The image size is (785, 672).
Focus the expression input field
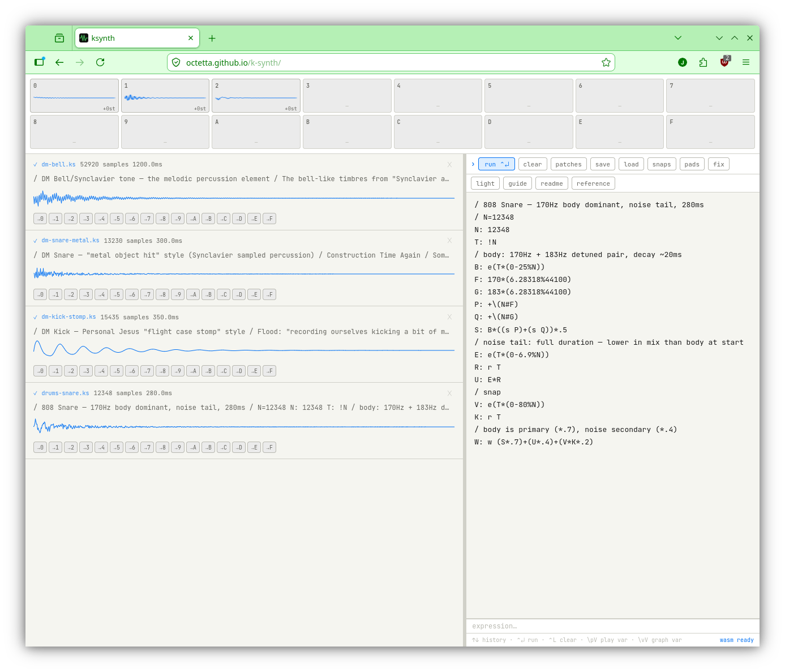(613, 626)
